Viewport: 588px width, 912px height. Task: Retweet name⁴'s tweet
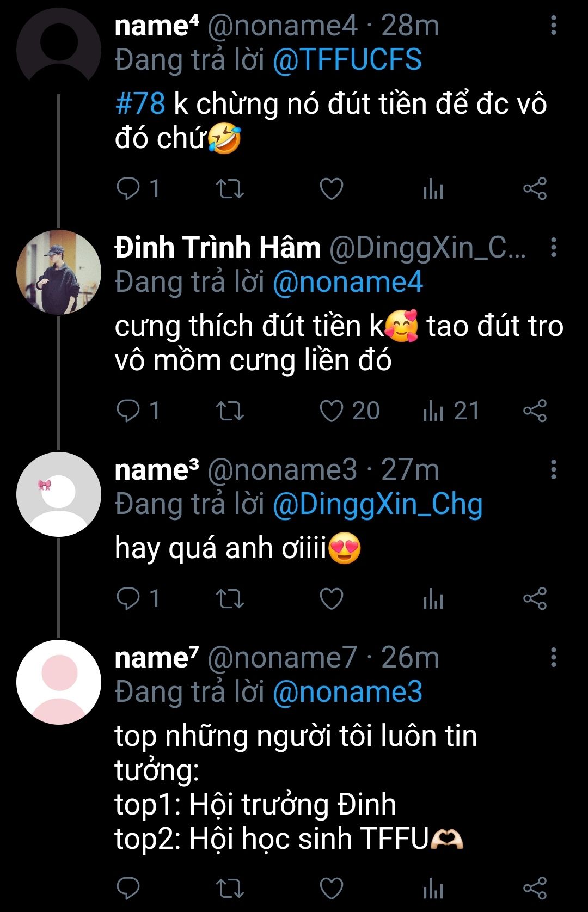pos(230,189)
